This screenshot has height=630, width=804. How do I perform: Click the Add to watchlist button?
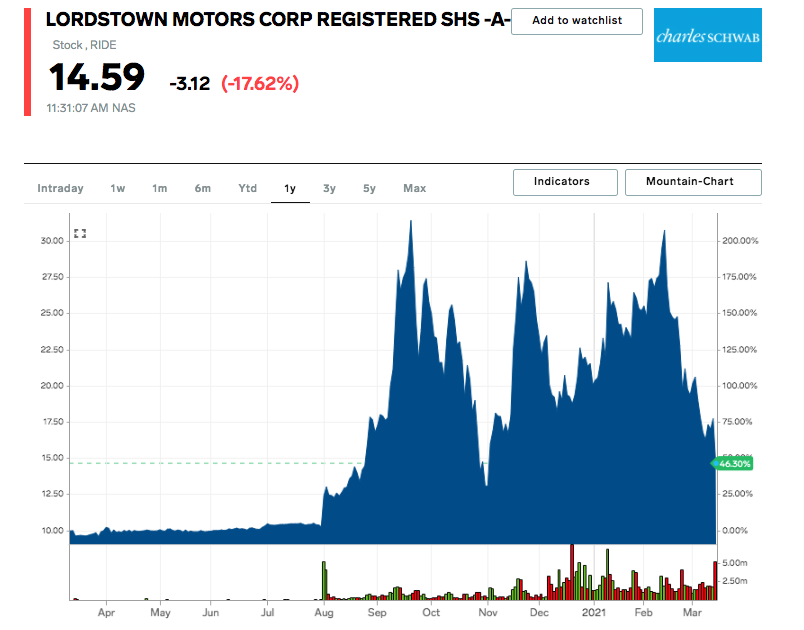[x=577, y=21]
